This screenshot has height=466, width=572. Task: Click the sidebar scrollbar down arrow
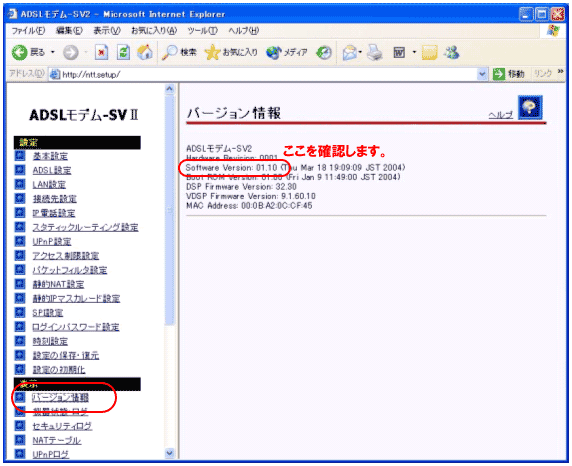(x=170, y=454)
